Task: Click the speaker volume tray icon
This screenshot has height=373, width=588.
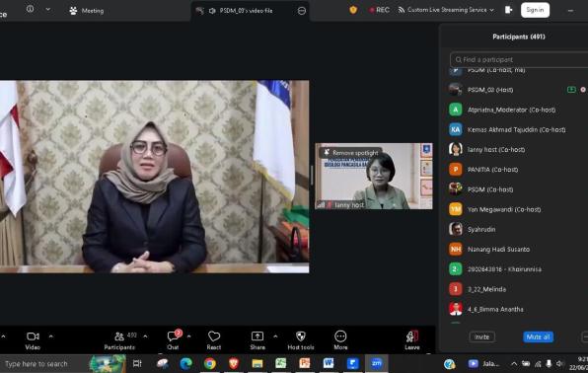Action: (x=559, y=363)
